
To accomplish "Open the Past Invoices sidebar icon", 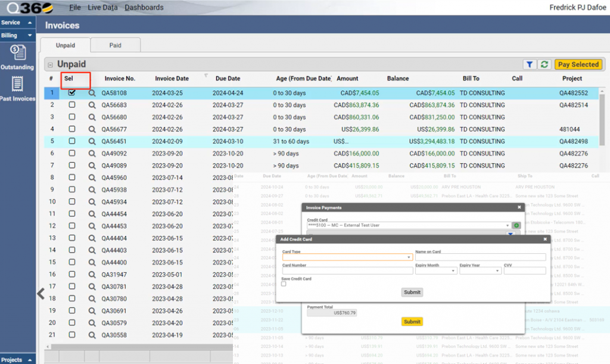I will [x=17, y=85].
